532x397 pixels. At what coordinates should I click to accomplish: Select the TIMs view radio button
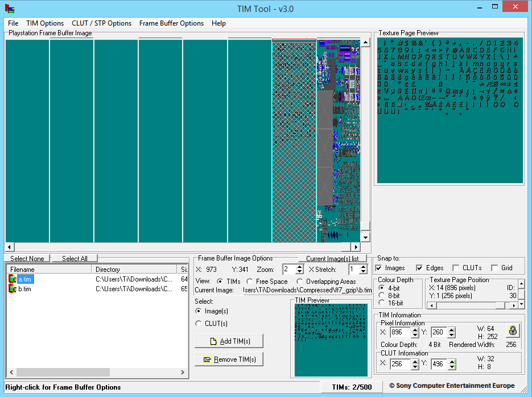[220, 282]
